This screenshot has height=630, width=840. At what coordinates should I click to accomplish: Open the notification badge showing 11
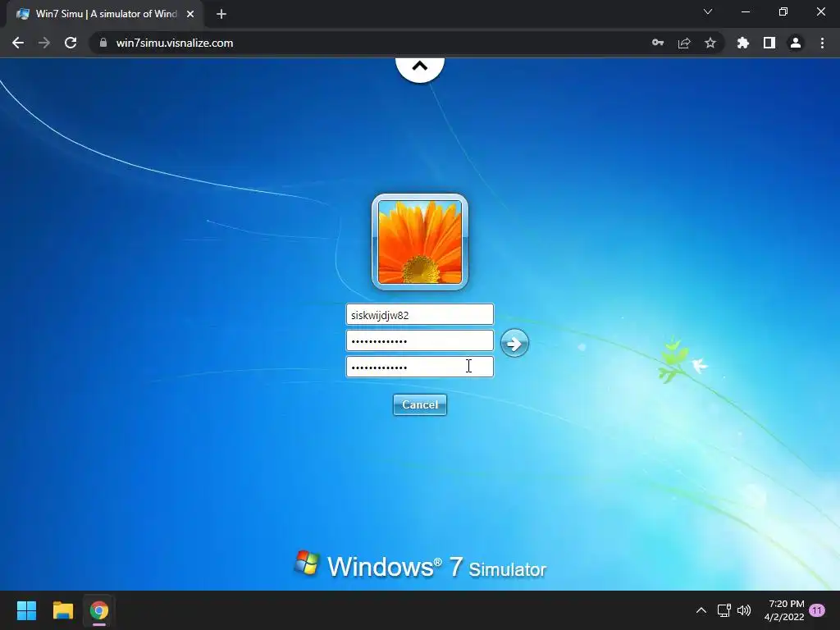click(x=817, y=610)
